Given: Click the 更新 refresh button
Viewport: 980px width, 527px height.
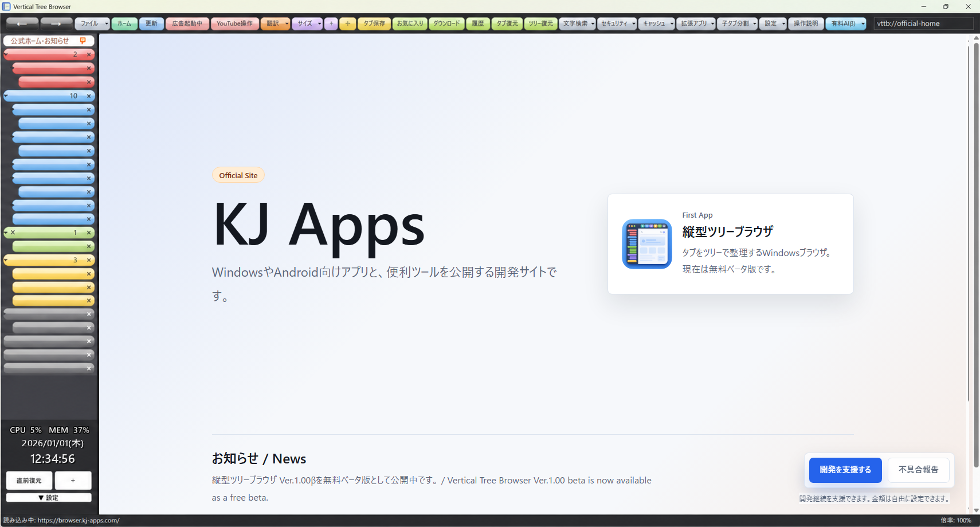Looking at the screenshot, I should tap(151, 23).
